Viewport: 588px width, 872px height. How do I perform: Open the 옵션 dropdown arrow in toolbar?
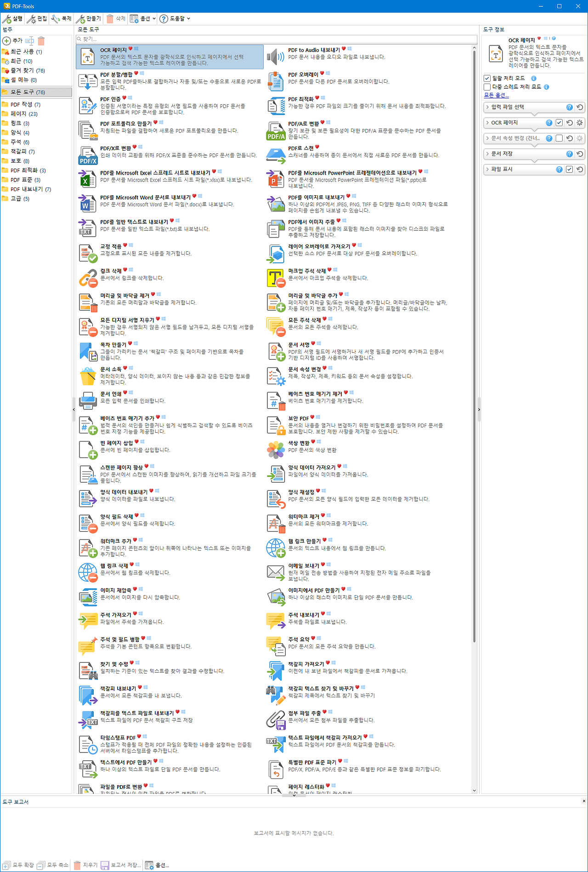[154, 19]
